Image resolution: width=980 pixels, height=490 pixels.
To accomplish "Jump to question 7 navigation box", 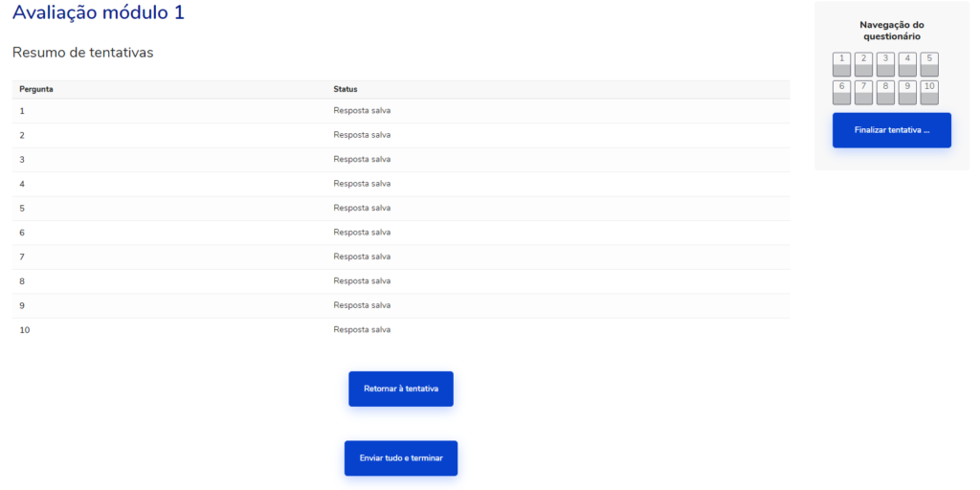I will point(863,93).
